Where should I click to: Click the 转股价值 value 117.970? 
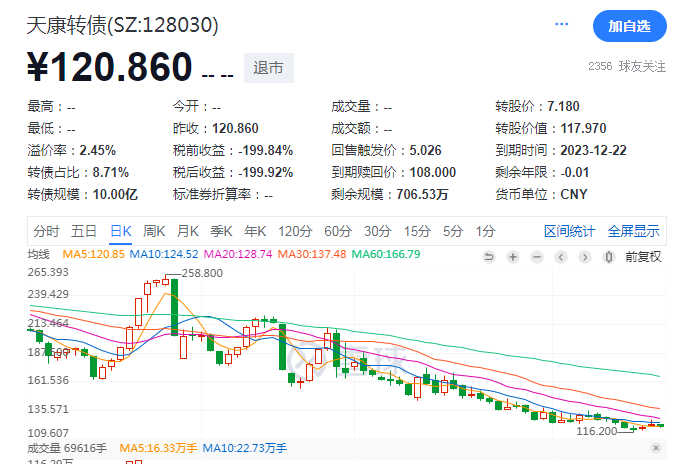pos(584,128)
